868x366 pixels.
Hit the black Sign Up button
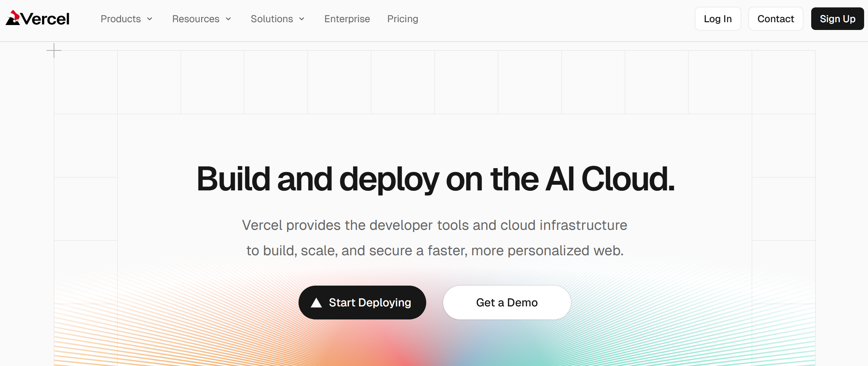click(837, 19)
